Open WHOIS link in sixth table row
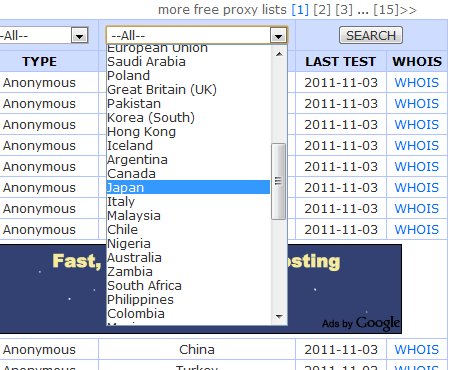 tap(417, 188)
